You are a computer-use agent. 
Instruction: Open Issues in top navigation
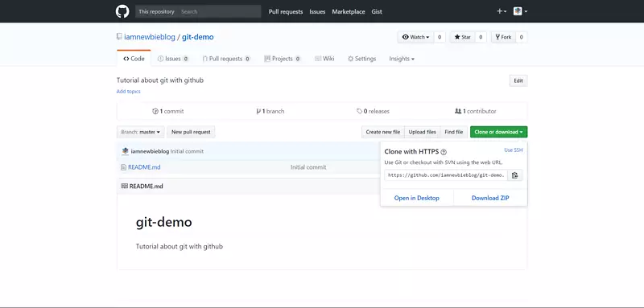(x=317, y=12)
